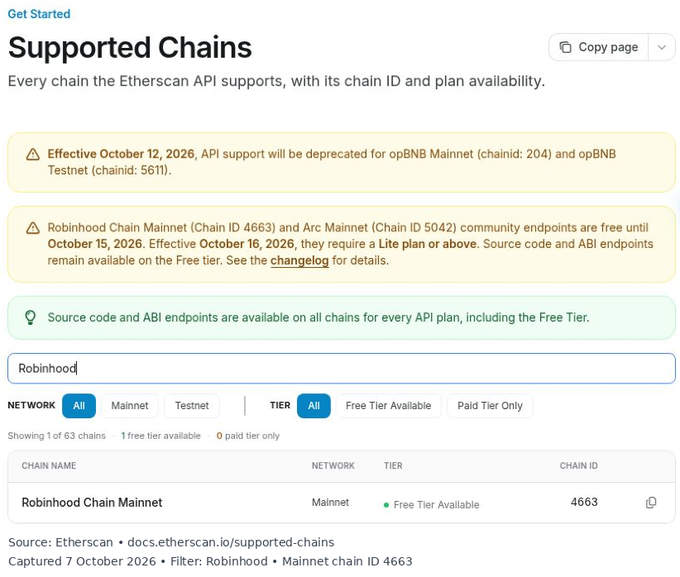Image resolution: width=680 pixels, height=577 pixels.
Task: Click the Free Tier Available status in the row
Action: click(x=432, y=505)
